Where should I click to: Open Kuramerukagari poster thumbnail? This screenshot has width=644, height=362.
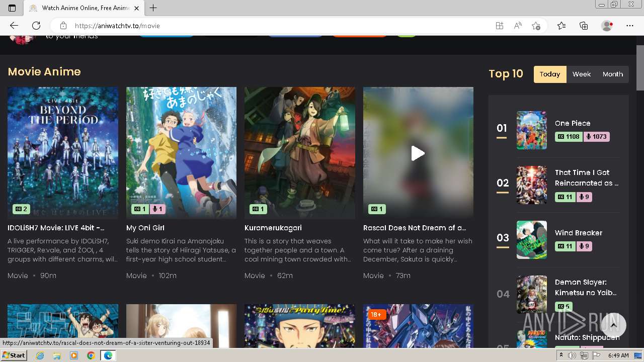[x=300, y=153]
